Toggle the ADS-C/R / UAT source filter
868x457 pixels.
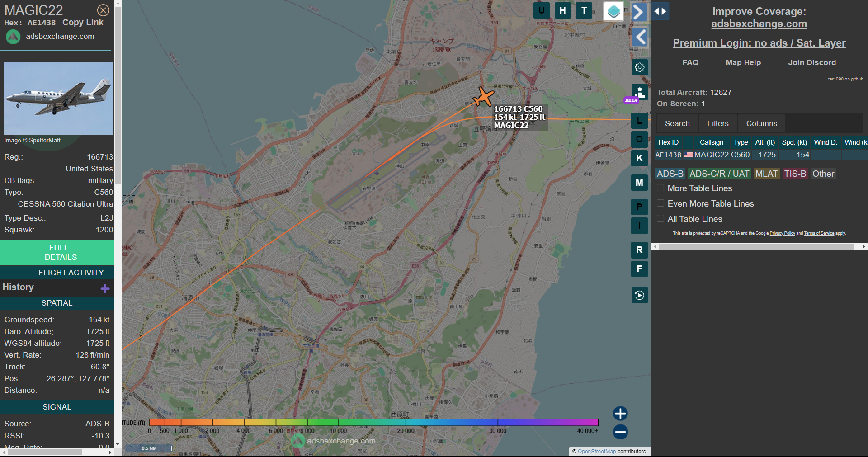point(719,174)
